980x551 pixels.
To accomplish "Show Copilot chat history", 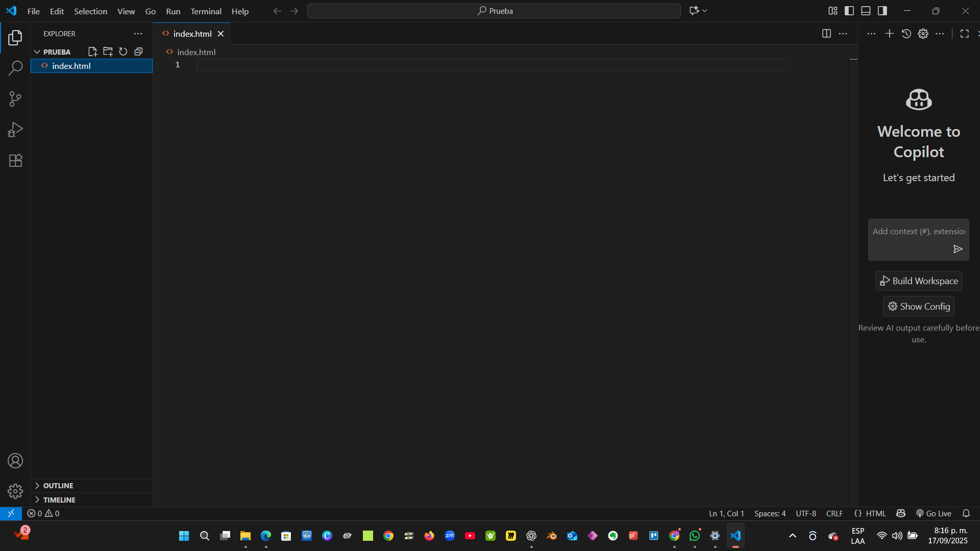I will [x=906, y=34].
